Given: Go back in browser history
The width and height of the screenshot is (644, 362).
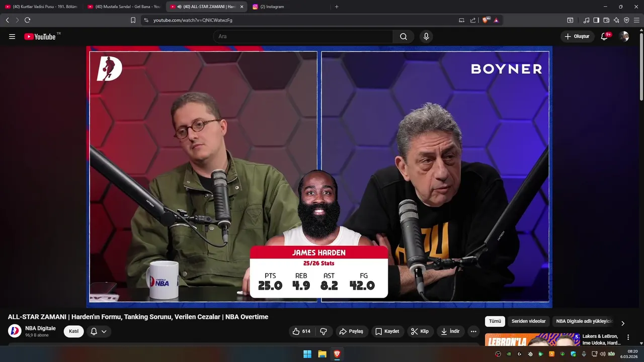Looking at the screenshot, I should [x=7, y=20].
